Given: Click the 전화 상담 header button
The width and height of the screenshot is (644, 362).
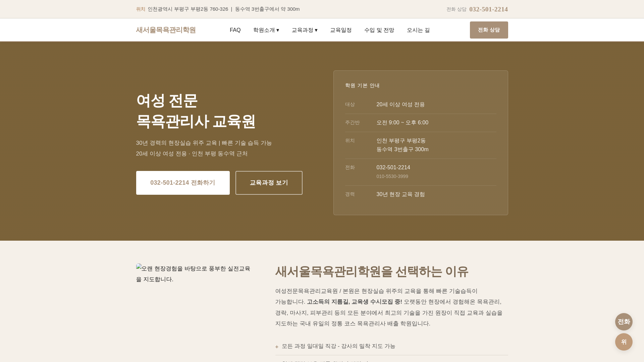Looking at the screenshot, I should coord(489,30).
